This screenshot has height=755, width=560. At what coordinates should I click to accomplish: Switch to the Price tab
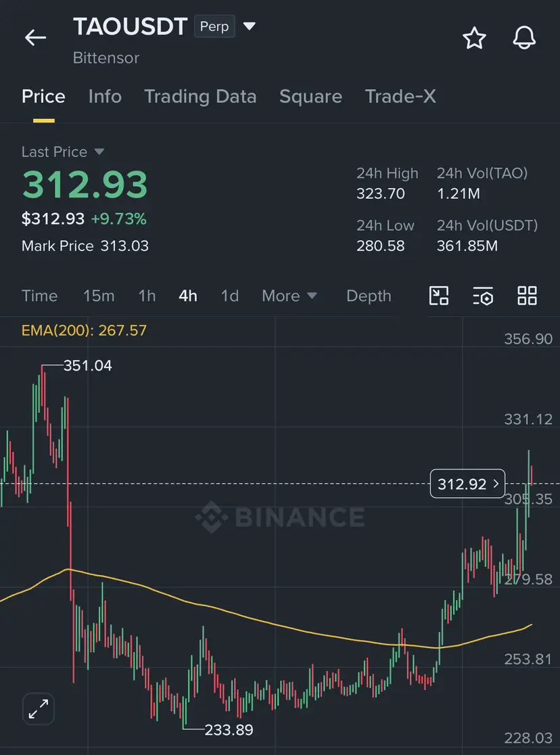tap(43, 96)
